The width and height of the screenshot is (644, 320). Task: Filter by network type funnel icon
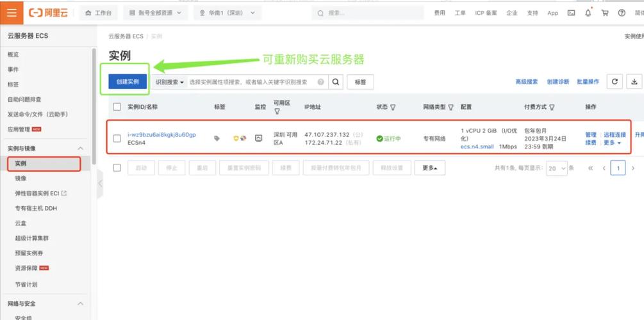[x=451, y=107]
